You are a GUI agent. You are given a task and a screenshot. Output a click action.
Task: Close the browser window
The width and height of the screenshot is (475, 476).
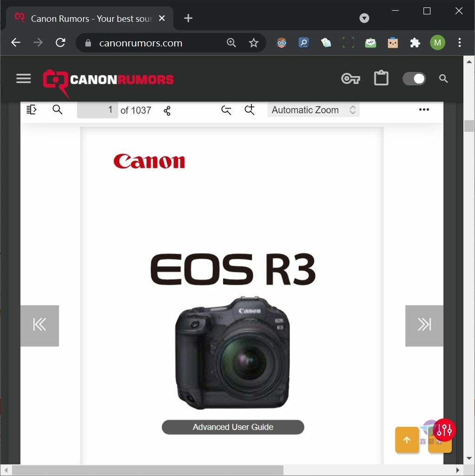point(459,11)
